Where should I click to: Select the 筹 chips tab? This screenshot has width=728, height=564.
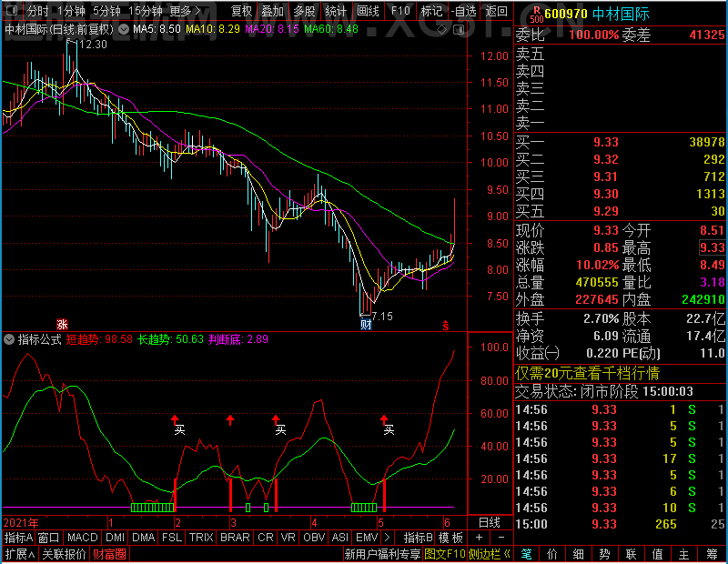coord(713,554)
